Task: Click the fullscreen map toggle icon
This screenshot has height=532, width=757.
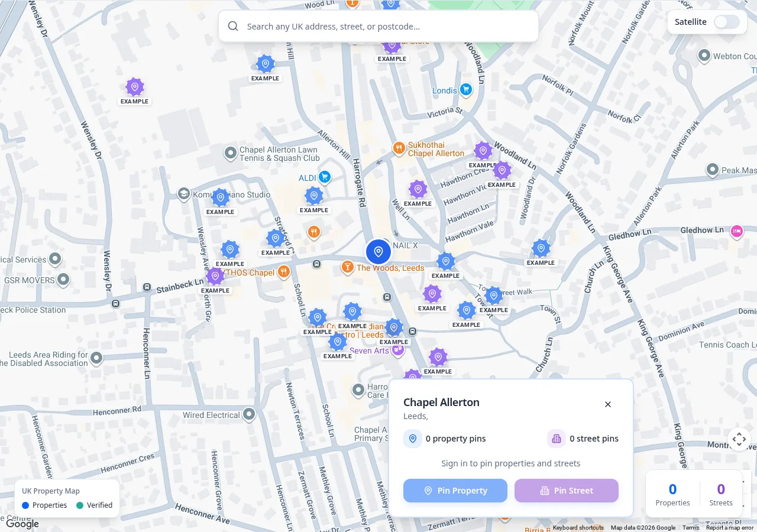Action: (739, 439)
